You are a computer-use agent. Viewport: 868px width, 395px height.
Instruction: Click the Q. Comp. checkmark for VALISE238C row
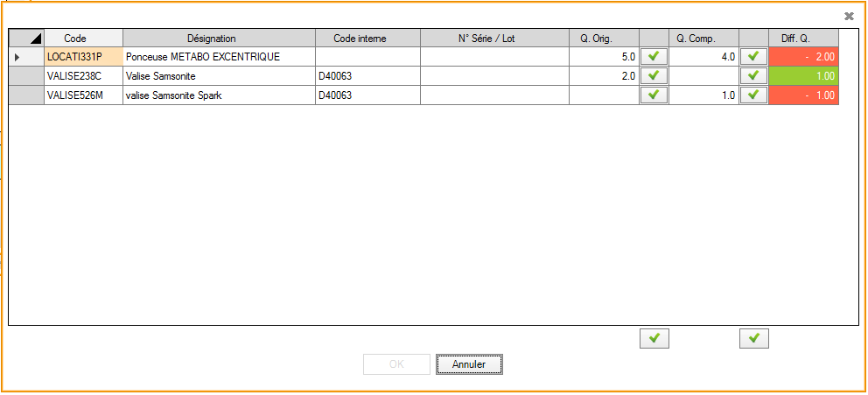coord(753,75)
